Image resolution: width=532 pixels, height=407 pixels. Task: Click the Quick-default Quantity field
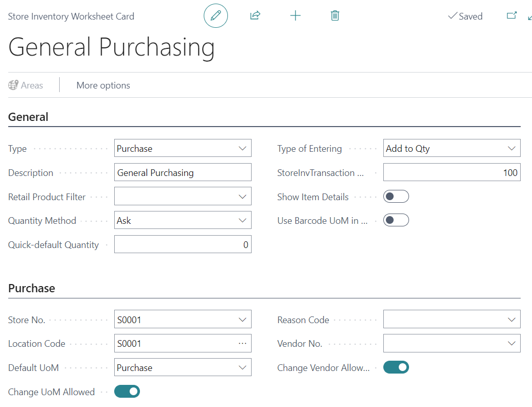click(182, 245)
